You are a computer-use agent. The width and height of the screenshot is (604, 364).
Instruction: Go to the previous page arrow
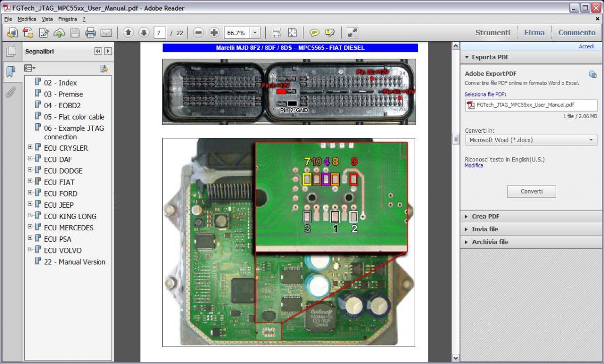tap(128, 33)
